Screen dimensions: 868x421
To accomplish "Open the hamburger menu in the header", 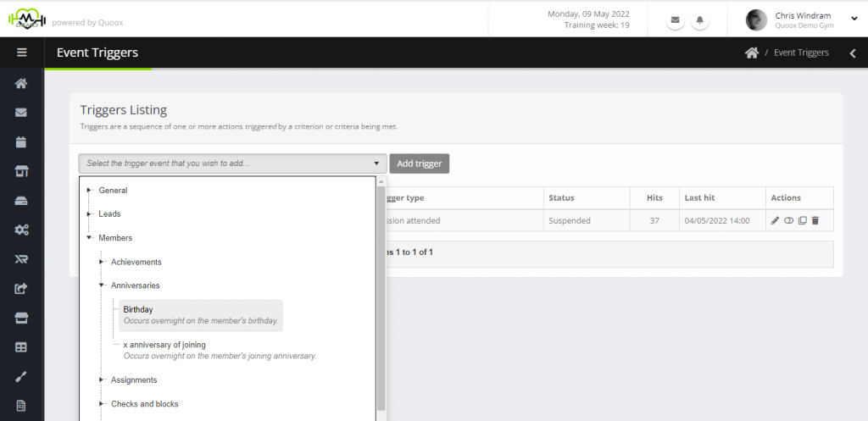I will (x=21, y=53).
